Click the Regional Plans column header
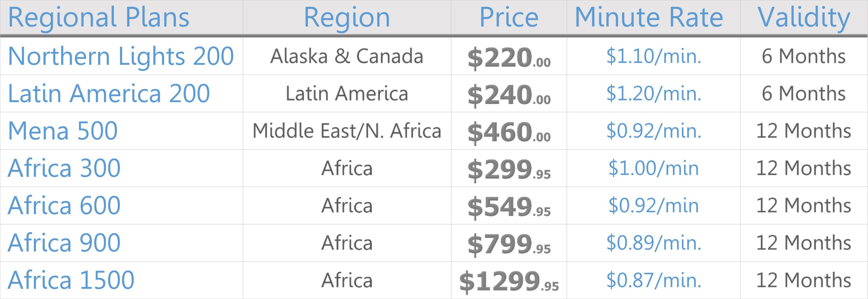The height and width of the screenshot is (299, 868). 98,17
